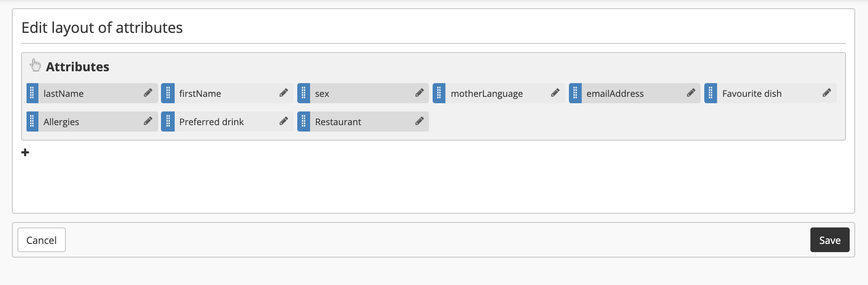Image resolution: width=868 pixels, height=285 pixels.
Task: Select the Favourite dish drag handle
Action: [710, 93]
